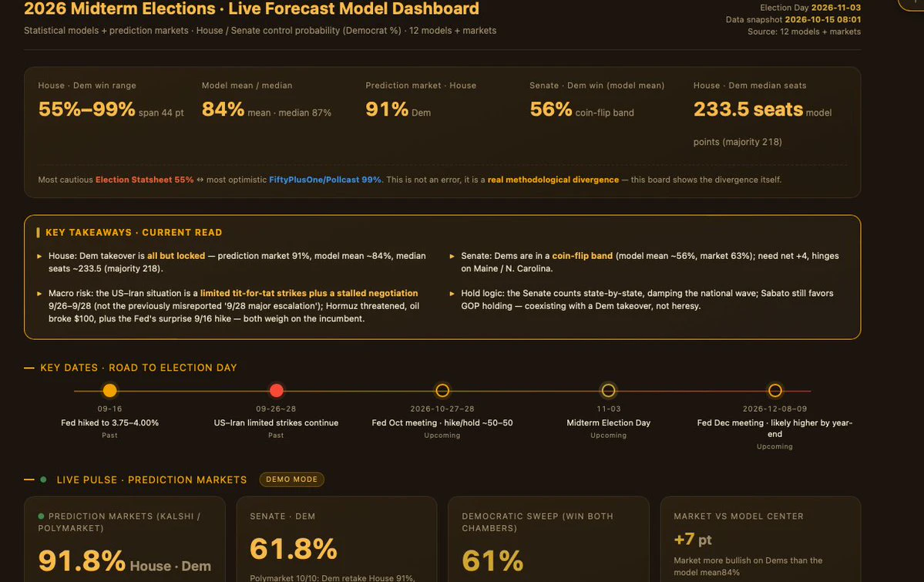This screenshot has height=582, width=924.
Task: Click the "US–Iran limited strikes continue" timeline label
Action: pyautogui.click(x=277, y=422)
